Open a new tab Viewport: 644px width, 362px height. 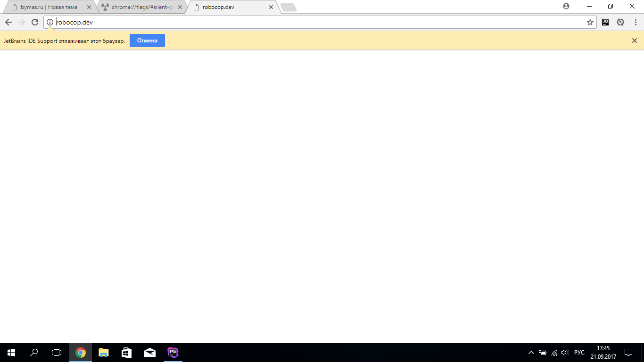tap(288, 7)
